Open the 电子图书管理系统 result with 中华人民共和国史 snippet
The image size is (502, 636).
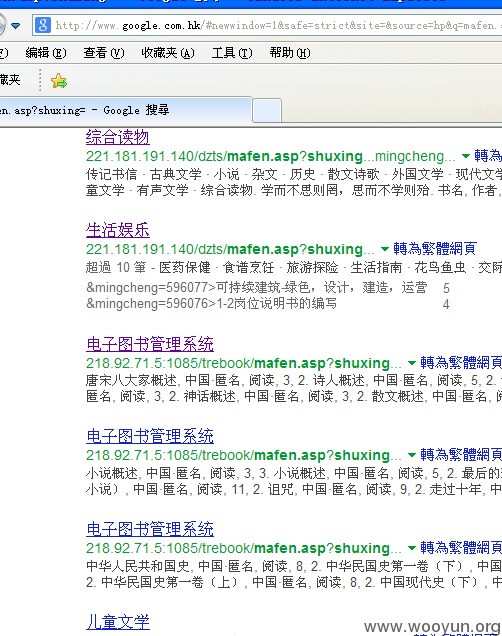(150, 529)
